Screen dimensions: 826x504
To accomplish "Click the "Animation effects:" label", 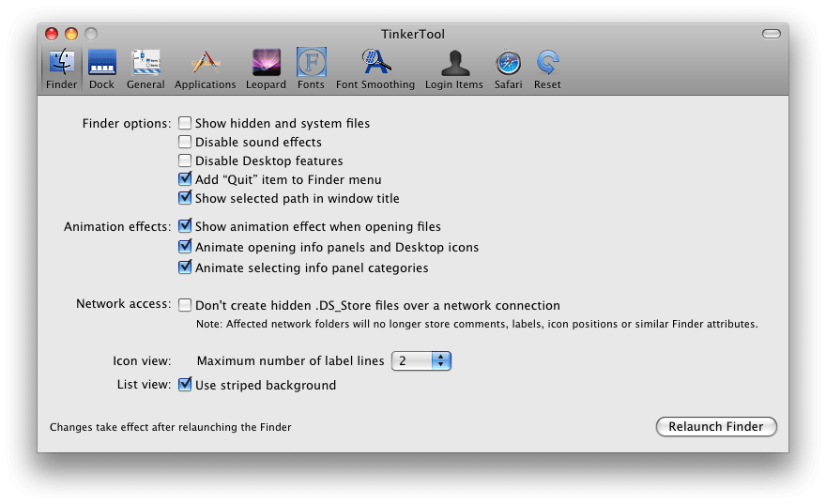I will click(117, 226).
